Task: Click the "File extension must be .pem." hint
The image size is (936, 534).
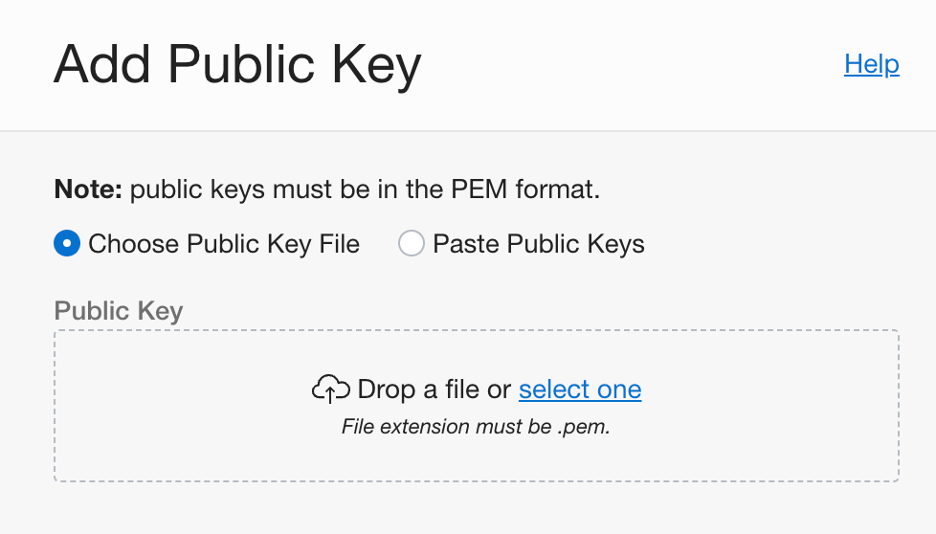Action: [475, 427]
